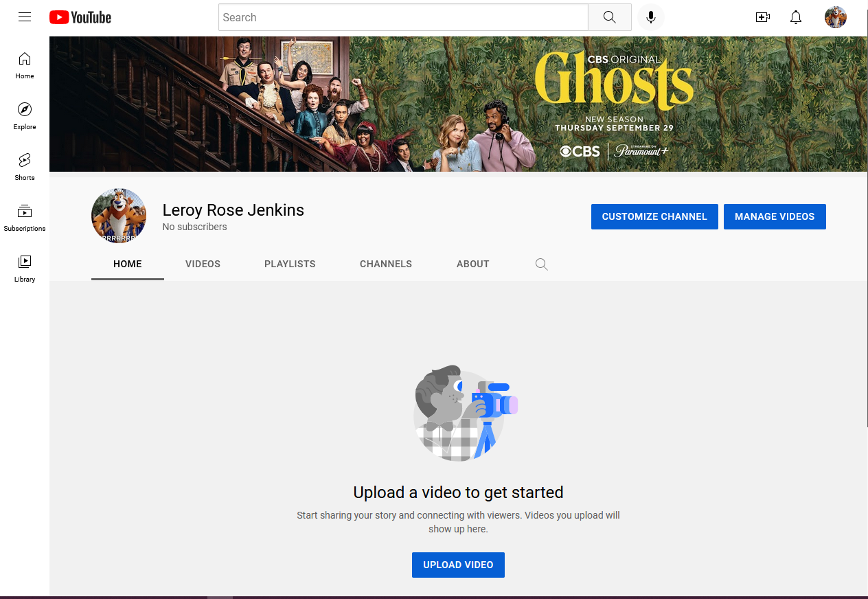Click the MANAGE VIDEOS button

click(x=775, y=216)
